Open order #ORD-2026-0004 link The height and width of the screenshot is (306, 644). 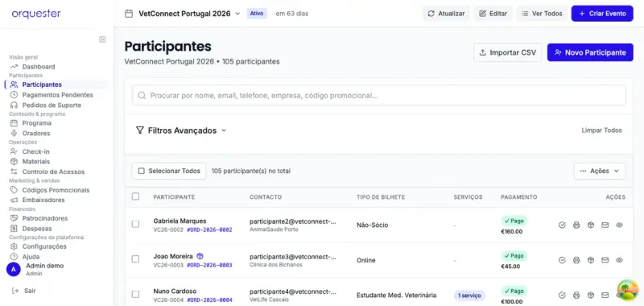pyautogui.click(x=209, y=300)
